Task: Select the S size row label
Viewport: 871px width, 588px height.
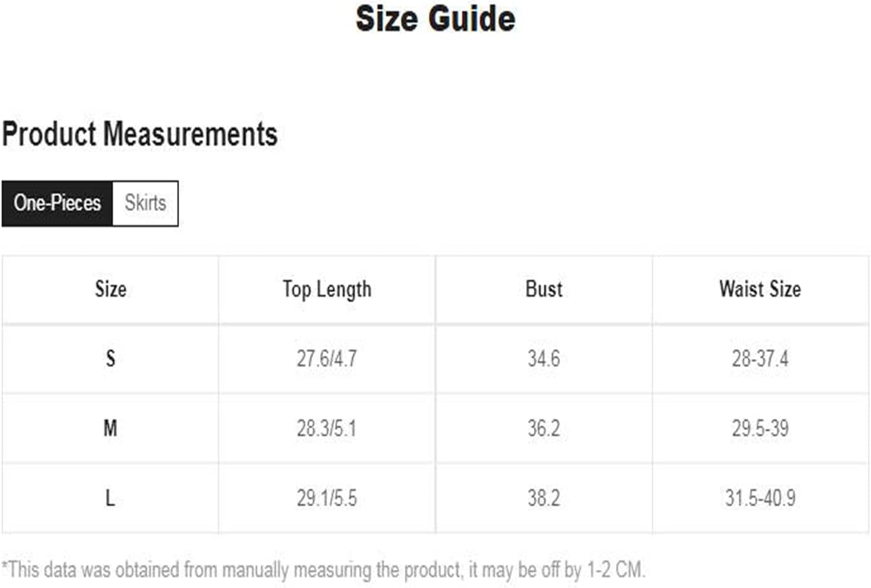Action: pos(110,359)
